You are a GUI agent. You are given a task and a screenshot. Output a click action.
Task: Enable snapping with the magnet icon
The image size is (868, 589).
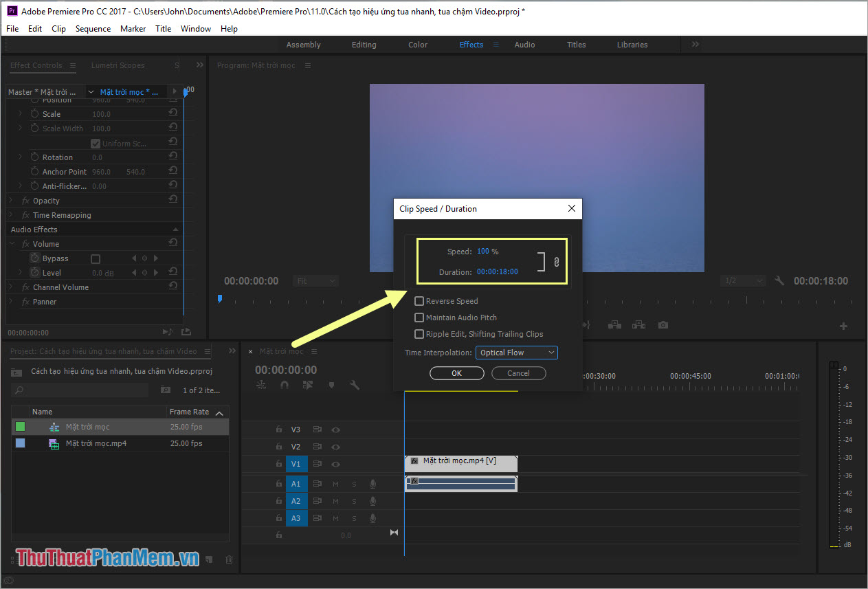pyautogui.click(x=285, y=385)
